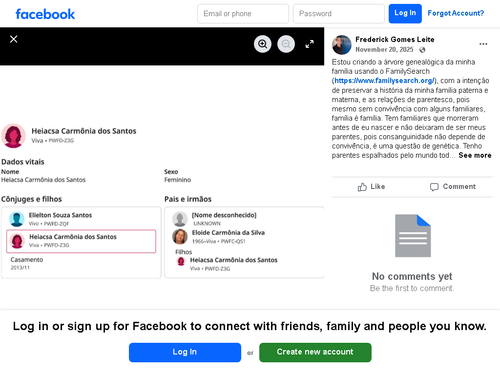Open the post options ellipsis menu
The image size is (500, 375).
[x=483, y=44]
